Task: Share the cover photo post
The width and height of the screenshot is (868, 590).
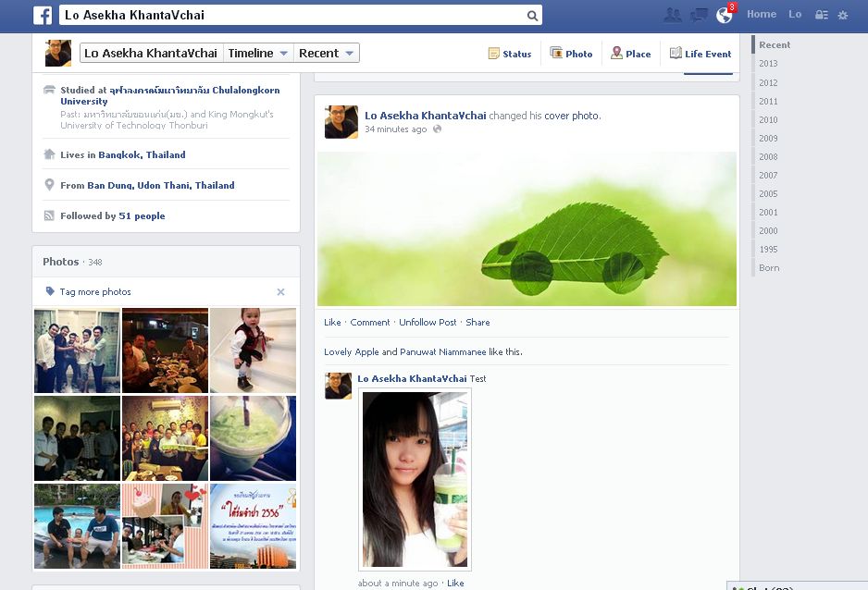Action: point(477,323)
